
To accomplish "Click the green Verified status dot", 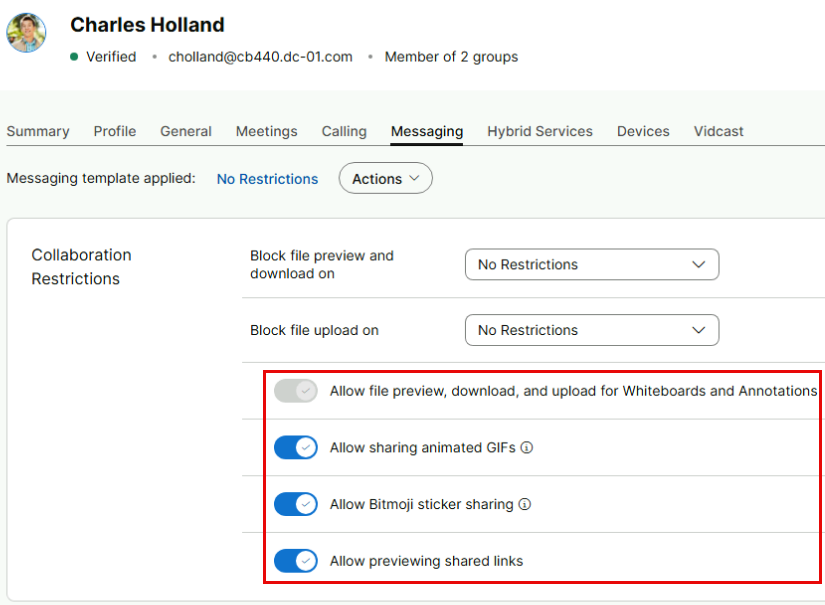I will tap(74, 57).
